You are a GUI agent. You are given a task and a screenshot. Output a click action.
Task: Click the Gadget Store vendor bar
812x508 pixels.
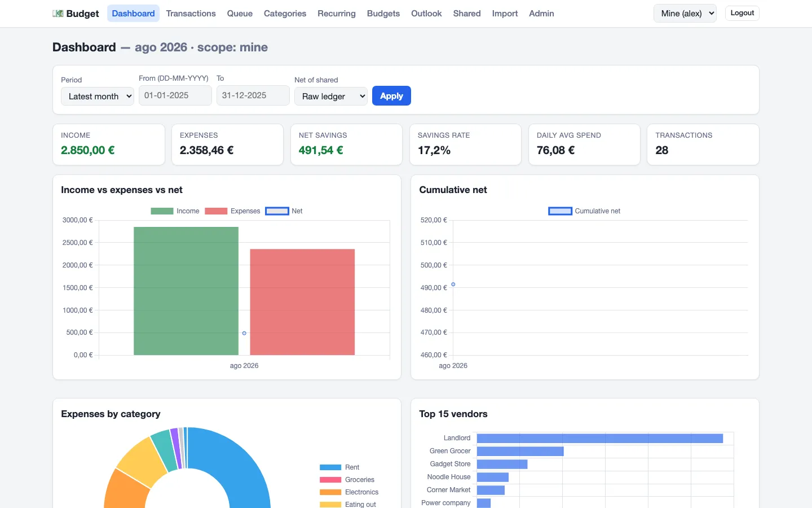pyautogui.click(x=502, y=464)
